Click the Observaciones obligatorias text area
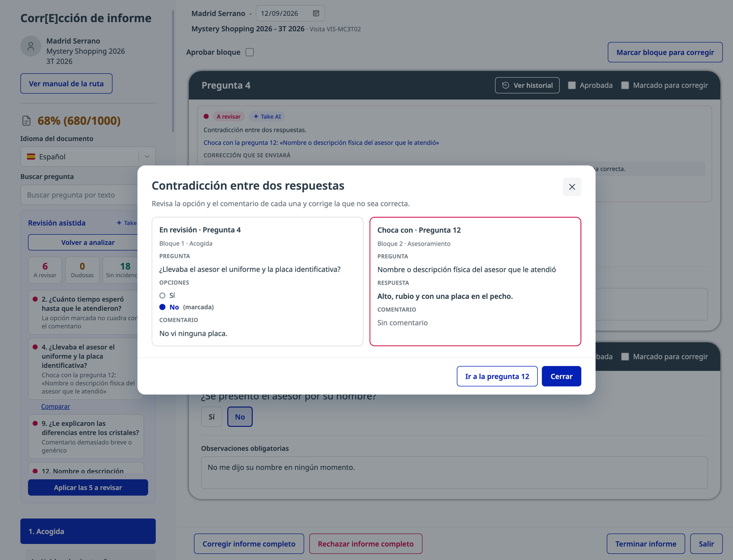The width and height of the screenshot is (733, 560). point(454,472)
